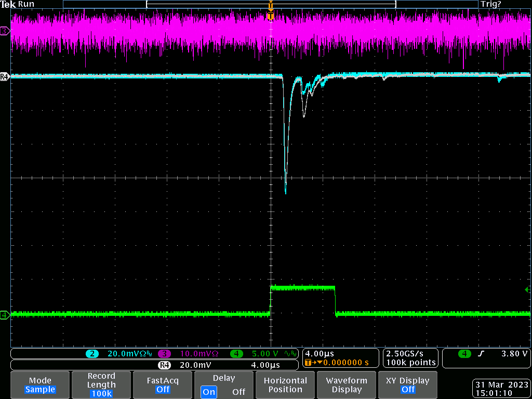This screenshot has width=532, height=399.
Task: Click the channel 4 badge in readout
Action: click(237, 354)
